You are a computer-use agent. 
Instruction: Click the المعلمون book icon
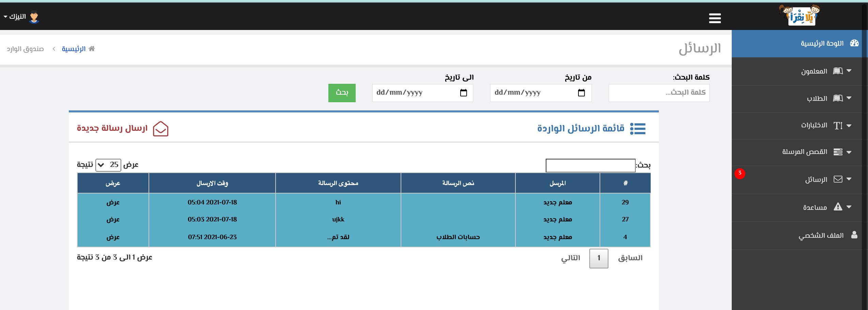[x=838, y=71]
